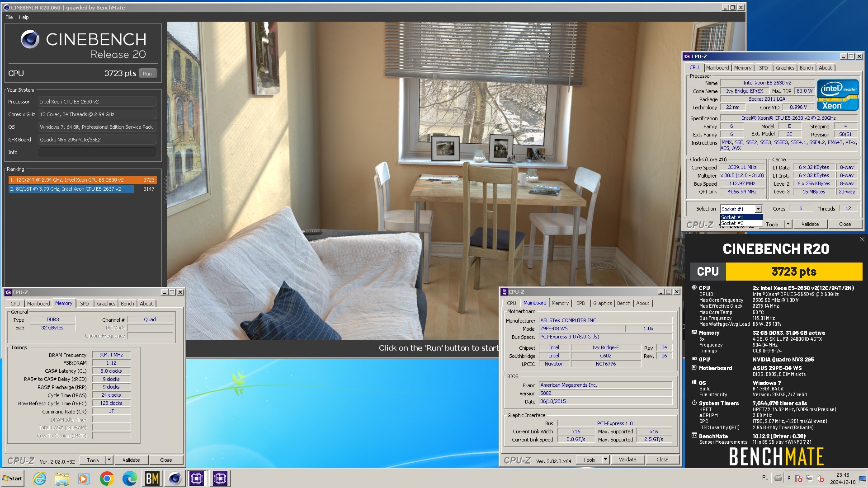Click the BIOS version 5802 field
Screen dimensions: 868x488
605,393
